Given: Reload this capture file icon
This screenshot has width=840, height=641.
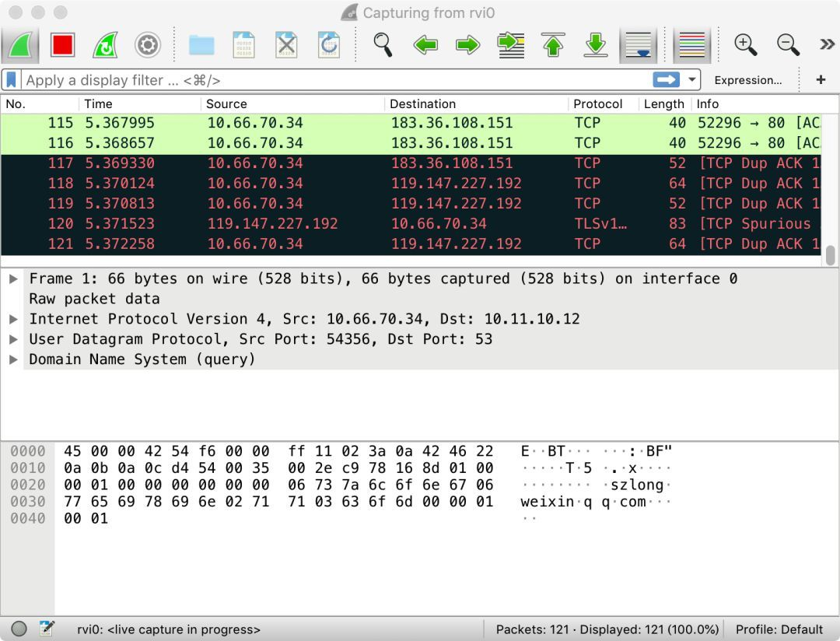Looking at the screenshot, I should point(329,45).
